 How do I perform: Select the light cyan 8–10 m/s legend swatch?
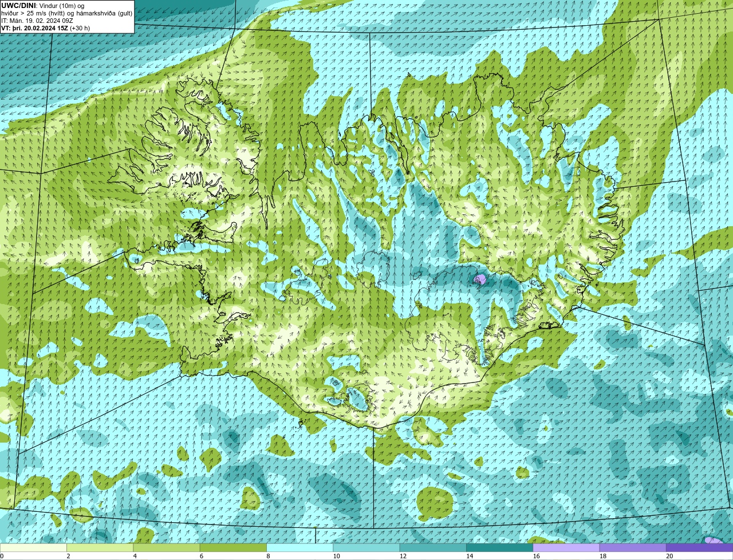click(x=299, y=547)
